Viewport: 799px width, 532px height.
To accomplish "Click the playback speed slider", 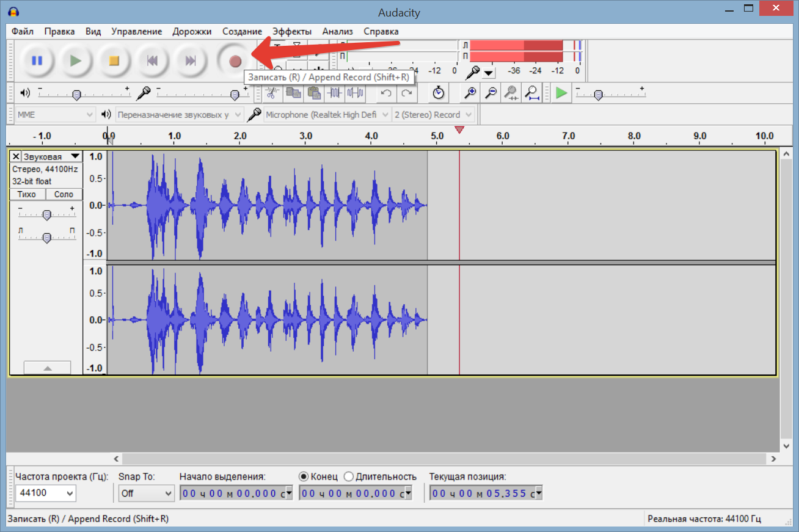I will tap(610, 93).
